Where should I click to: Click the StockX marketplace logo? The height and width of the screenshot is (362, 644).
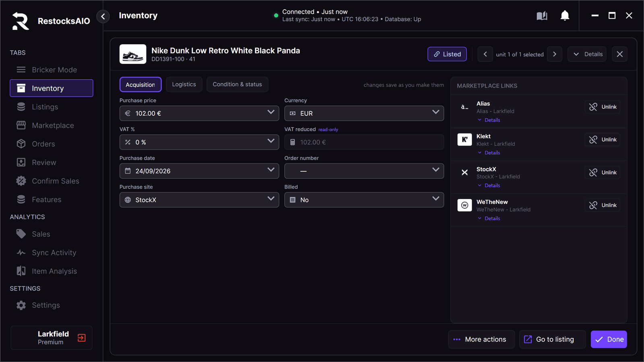(x=464, y=173)
